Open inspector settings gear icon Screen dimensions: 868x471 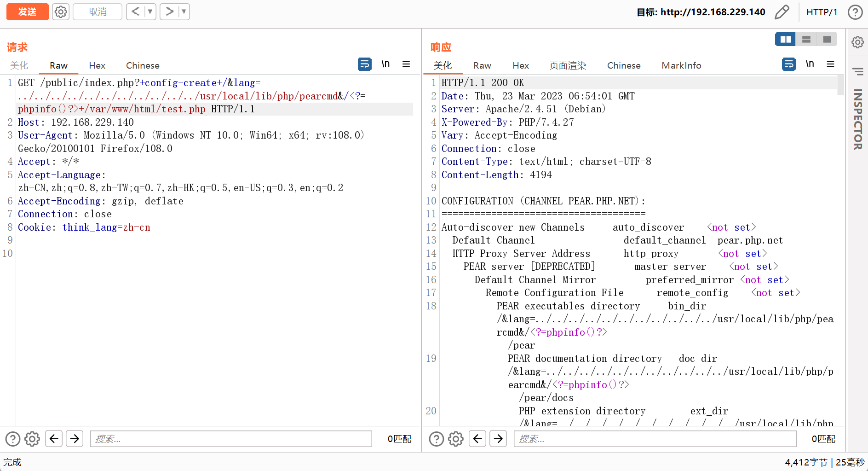point(857,42)
